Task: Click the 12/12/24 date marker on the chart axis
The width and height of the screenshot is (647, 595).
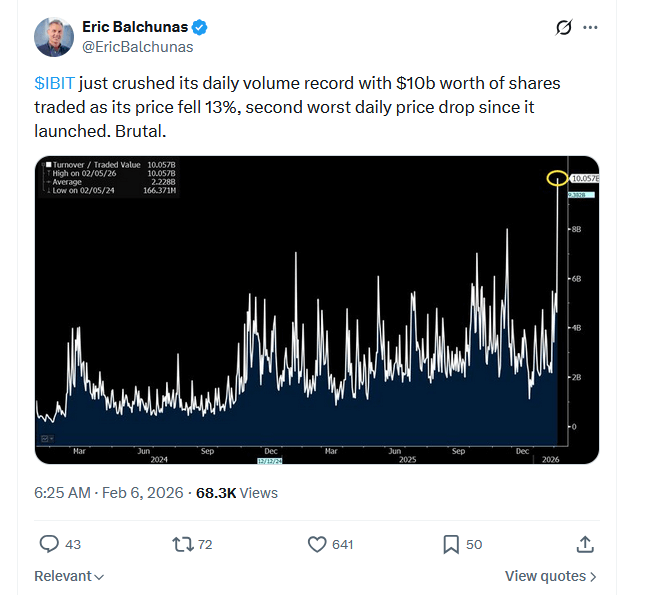Action: click(x=271, y=461)
